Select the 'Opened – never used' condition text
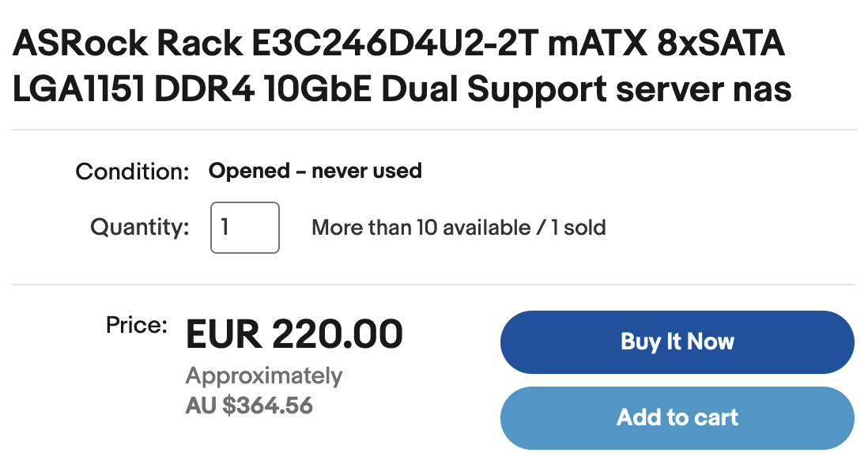 coord(315,171)
